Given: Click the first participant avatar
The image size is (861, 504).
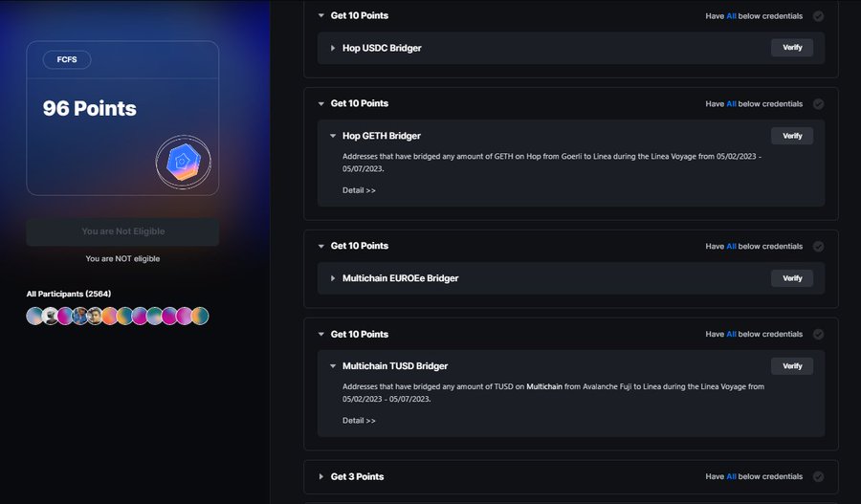Looking at the screenshot, I should tap(34, 316).
